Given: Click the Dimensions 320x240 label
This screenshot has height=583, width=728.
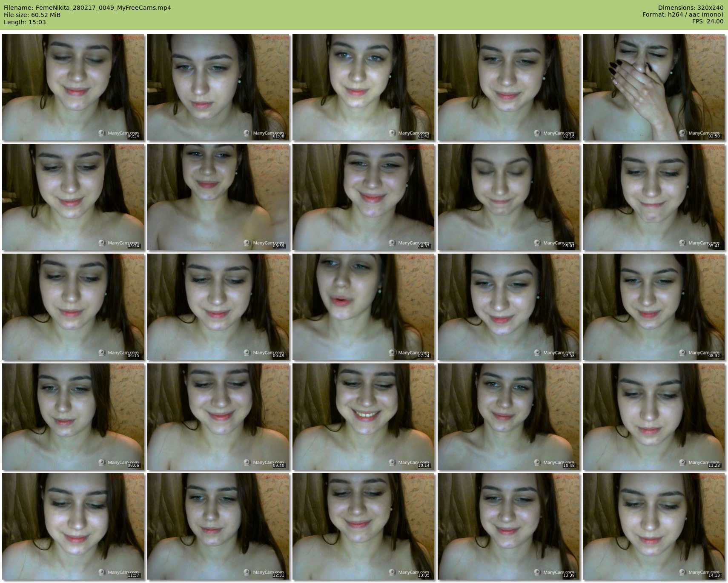Looking at the screenshot, I should click(x=691, y=8).
